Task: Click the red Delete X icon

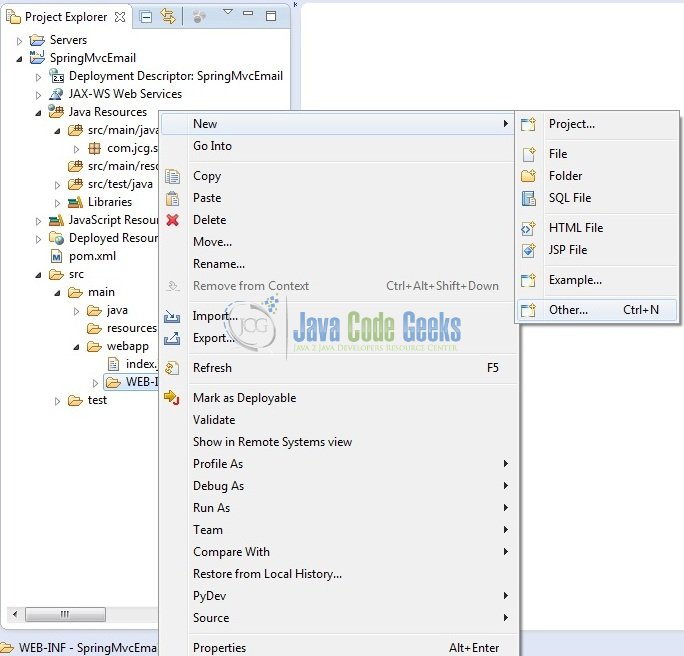Action: [x=173, y=220]
